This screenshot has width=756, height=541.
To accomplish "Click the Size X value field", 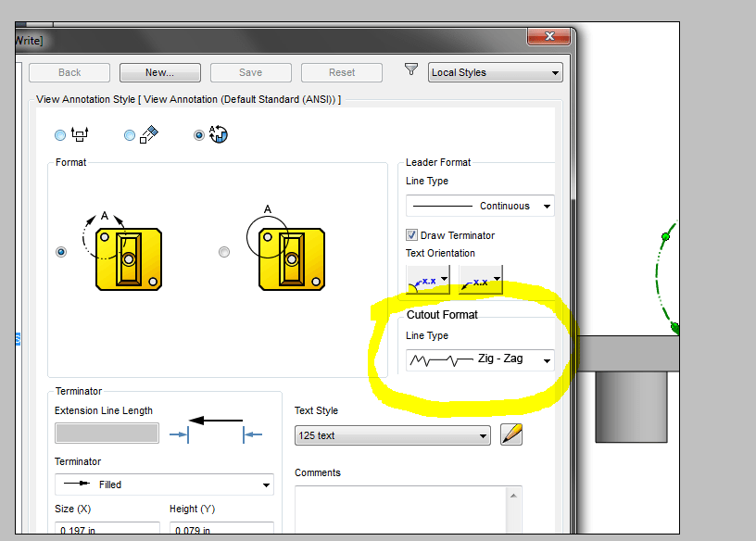I will pos(106,529).
